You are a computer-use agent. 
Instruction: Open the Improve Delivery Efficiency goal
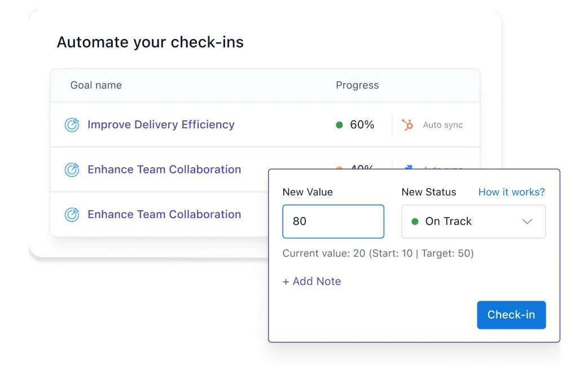pyautogui.click(x=161, y=125)
